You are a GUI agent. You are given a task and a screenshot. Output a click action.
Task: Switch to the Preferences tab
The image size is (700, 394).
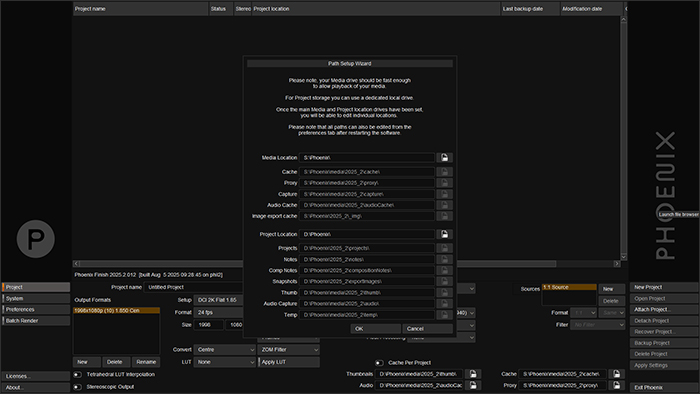36,309
